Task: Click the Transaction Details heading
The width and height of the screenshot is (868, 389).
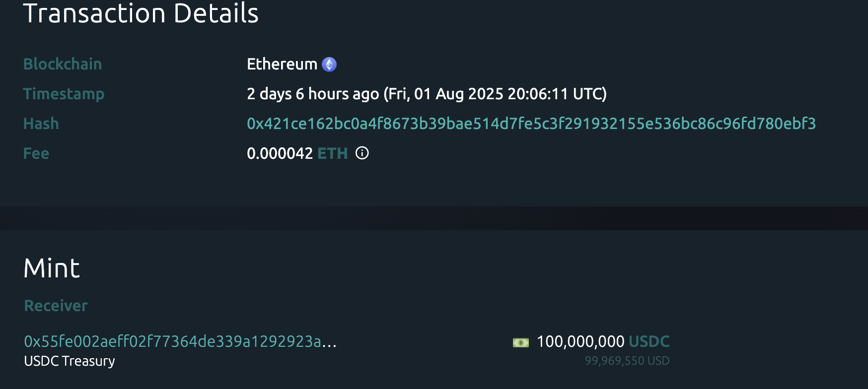Action: tap(141, 13)
